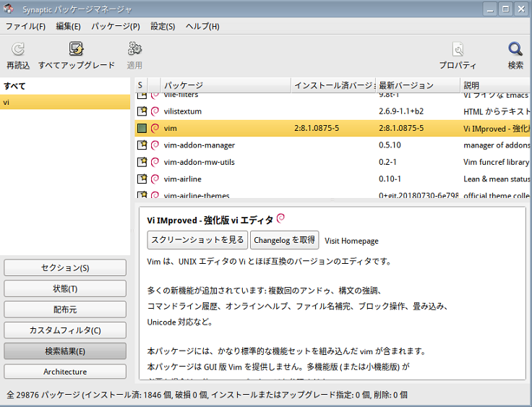Viewport: 532px width, 407px height.
Task: Click Debian swirl icon for vim-addon-manager
Action: [155, 145]
